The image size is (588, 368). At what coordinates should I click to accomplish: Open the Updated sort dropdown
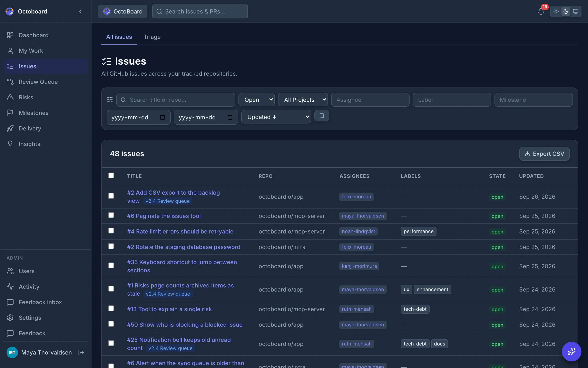pos(276,117)
